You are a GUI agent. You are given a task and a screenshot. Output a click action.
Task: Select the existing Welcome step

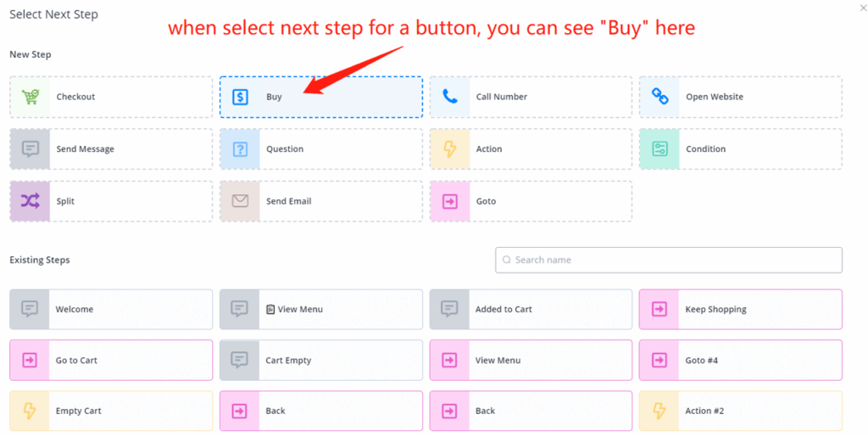111,310
